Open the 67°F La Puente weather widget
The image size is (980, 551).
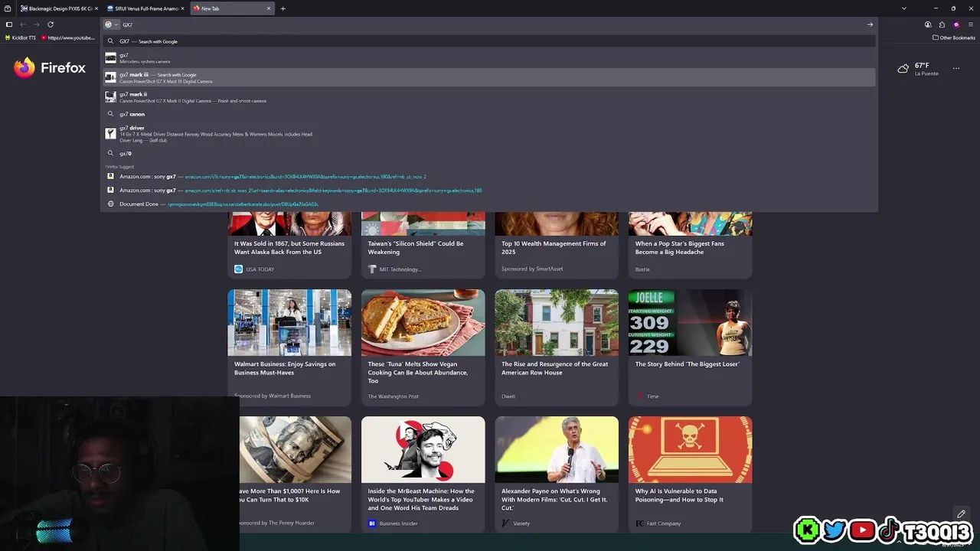point(918,69)
